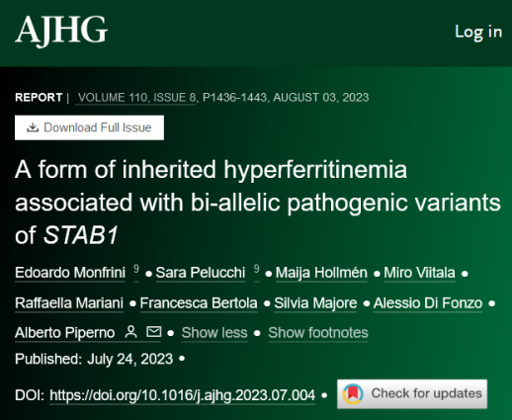512x420 pixels.
Task: Click the envelope email icon beside Alberto Piperno
Action: pyautogui.click(x=154, y=332)
